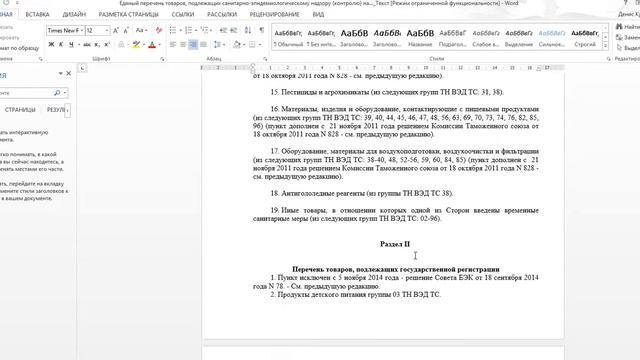Image resolution: width=640 pixels, height=360 pixels.
Task: Expand bullets library dropdown arrow
Action: pyautogui.click(x=180, y=30)
